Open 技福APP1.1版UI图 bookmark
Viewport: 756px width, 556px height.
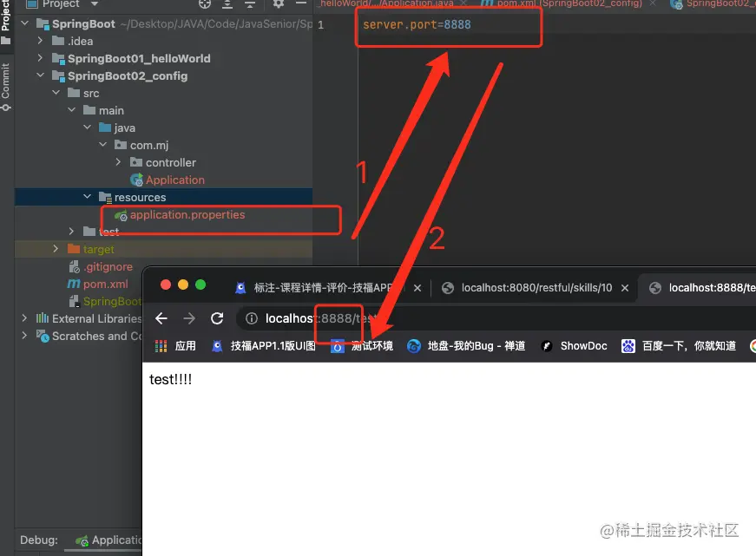pyautogui.click(x=264, y=346)
